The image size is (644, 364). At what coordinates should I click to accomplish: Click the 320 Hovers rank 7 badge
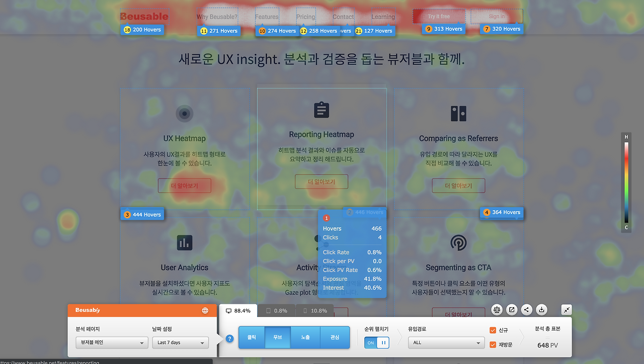coord(502,29)
